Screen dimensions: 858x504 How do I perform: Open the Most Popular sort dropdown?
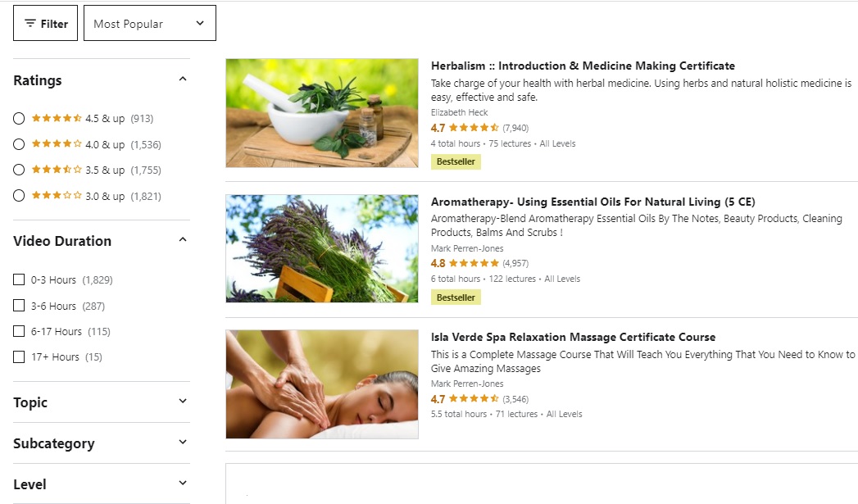click(149, 23)
